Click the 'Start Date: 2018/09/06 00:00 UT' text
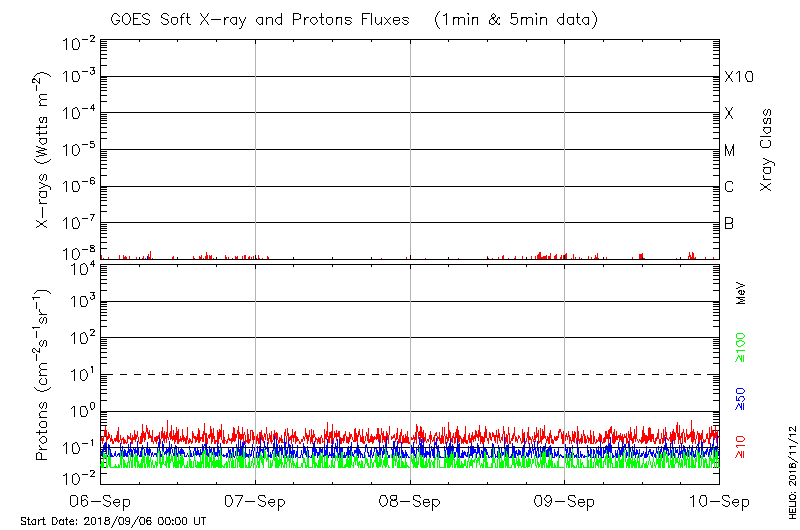800x530 pixels. [113, 522]
